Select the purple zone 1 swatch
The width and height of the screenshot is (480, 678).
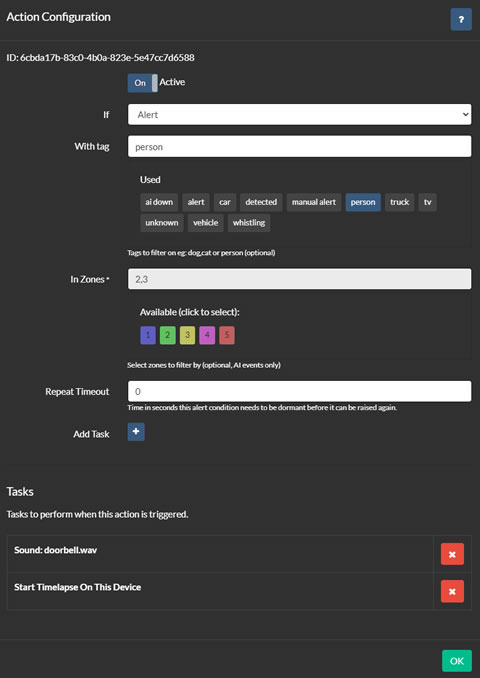[148, 335]
